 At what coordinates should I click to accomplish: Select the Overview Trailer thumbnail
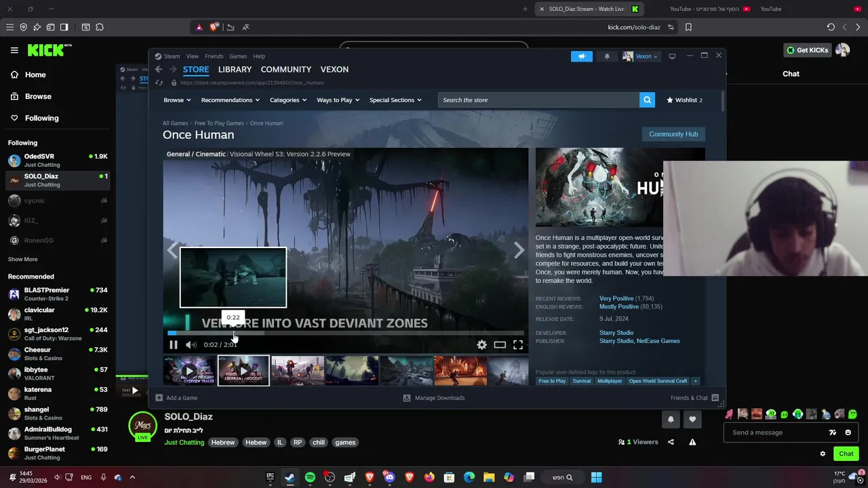click(189, 371)
